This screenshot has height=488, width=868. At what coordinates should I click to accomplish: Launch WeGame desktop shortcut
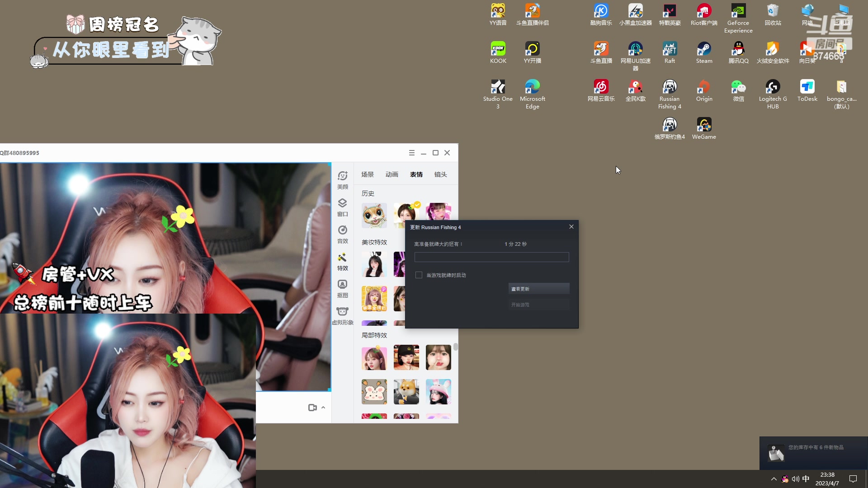click(704, 128)
